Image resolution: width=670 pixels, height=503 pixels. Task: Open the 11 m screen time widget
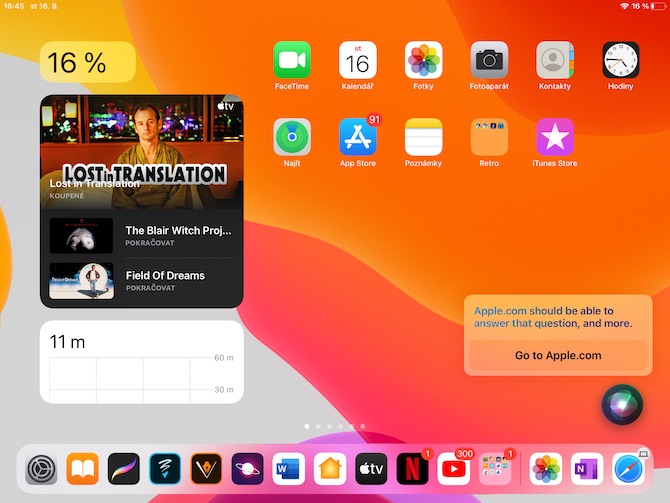tap(142, 362)
